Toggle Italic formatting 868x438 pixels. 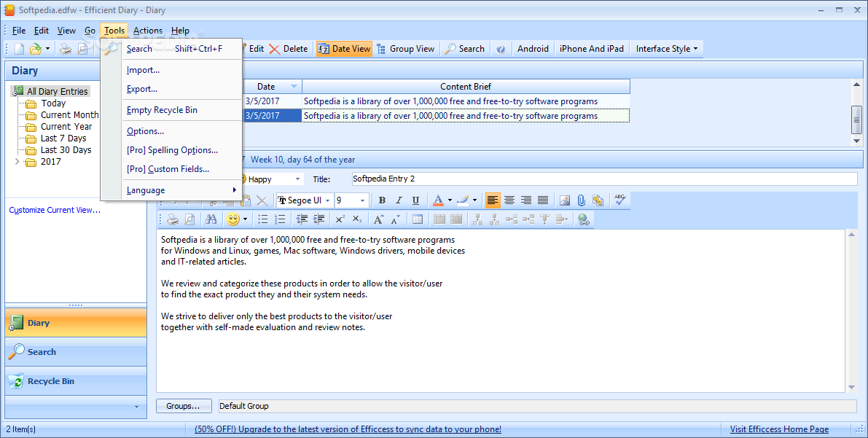coord(399,200)
